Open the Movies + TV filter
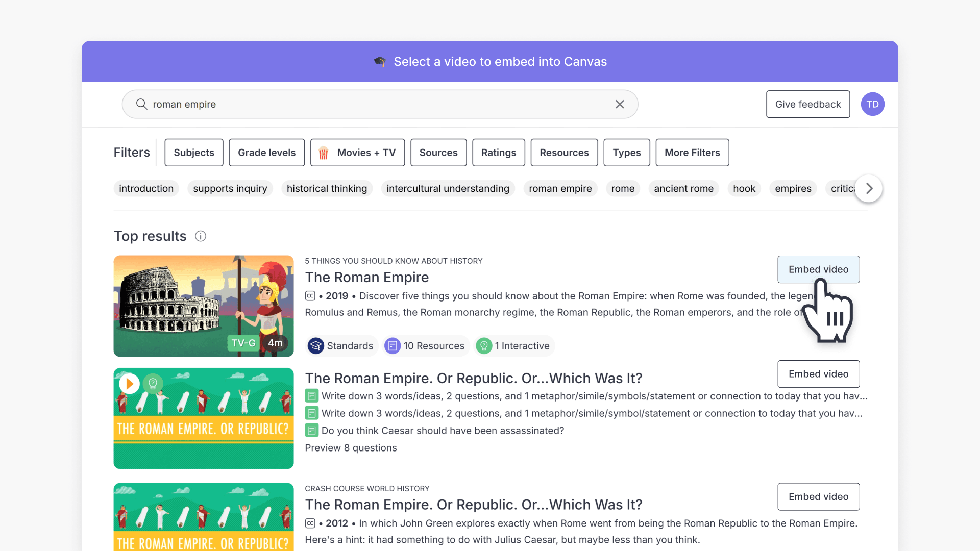The image size is (980, 551). pos(357,153)
